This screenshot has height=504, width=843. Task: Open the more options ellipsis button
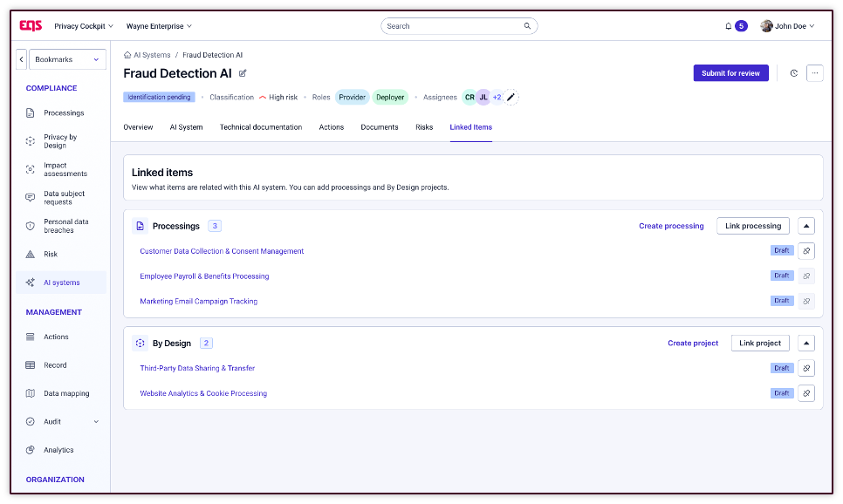pos(814,73)
